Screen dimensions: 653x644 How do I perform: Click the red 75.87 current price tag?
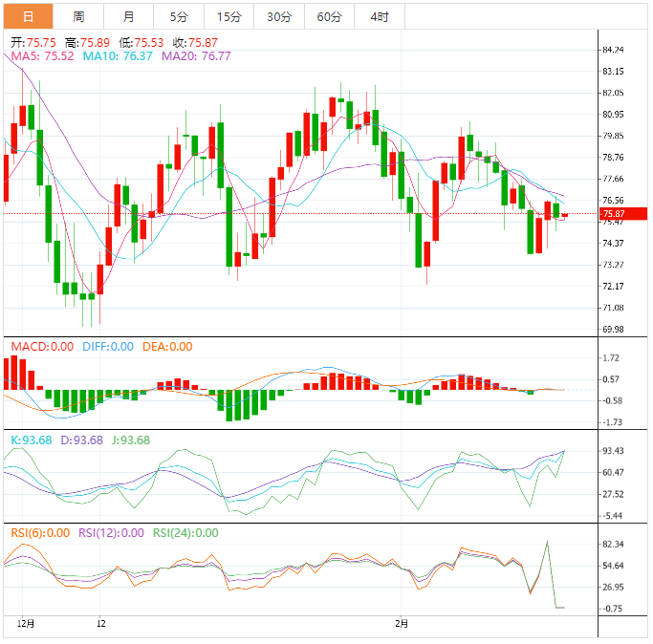pyautogui.click(x=612, y=214)
